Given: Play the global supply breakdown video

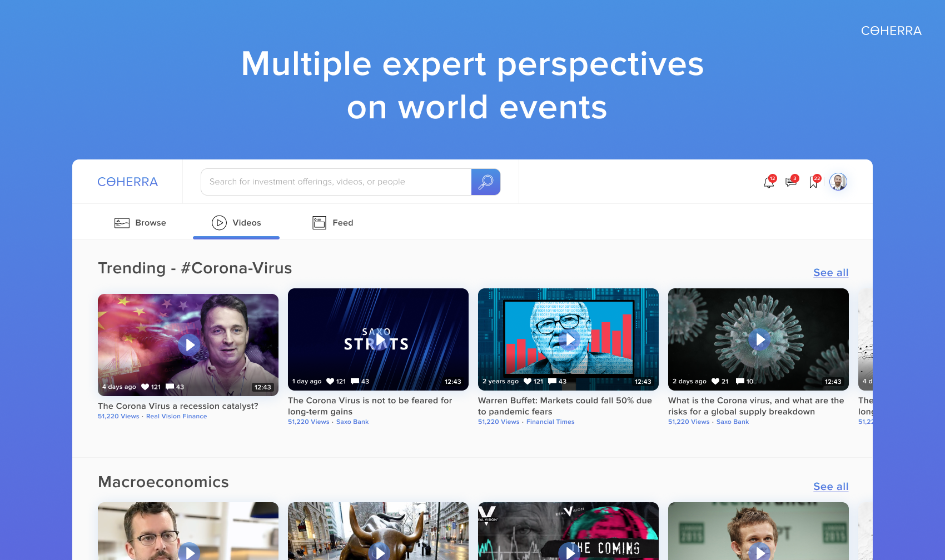Looking at the screenshot, I should click(x=760, y=339).
